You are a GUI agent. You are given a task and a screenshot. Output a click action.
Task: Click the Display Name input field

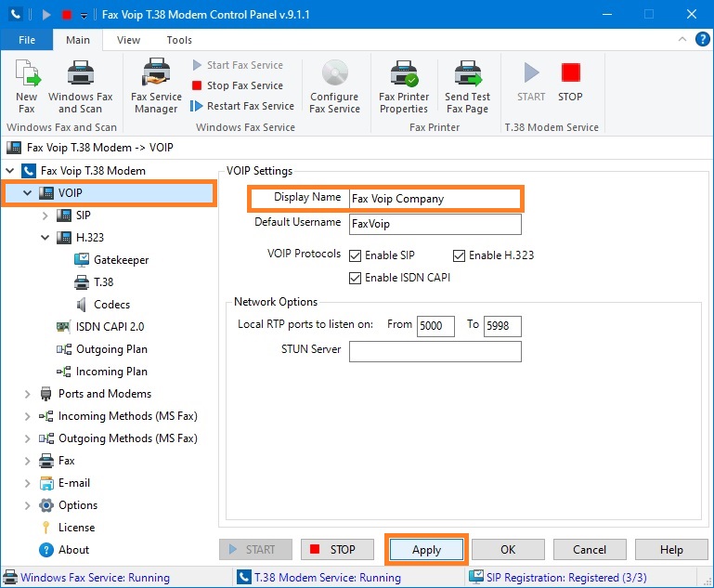[x=435, y=199]
